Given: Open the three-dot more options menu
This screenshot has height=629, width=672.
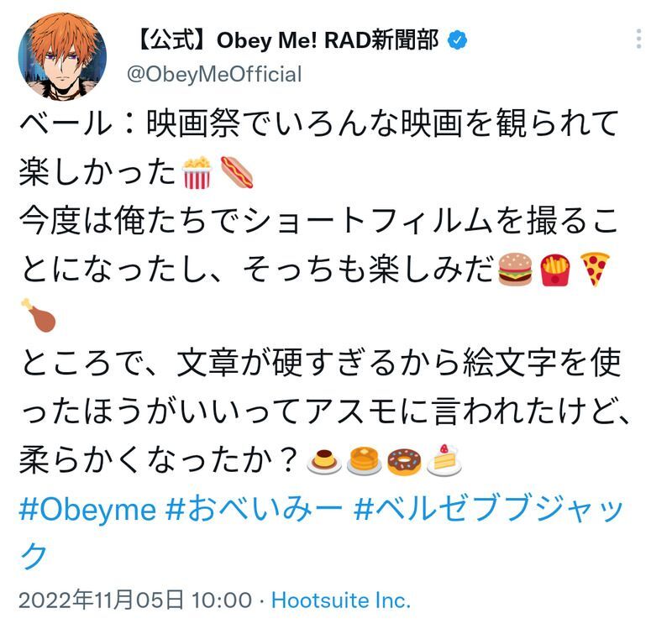Looking at the screenshot, I should pos(638,39).
